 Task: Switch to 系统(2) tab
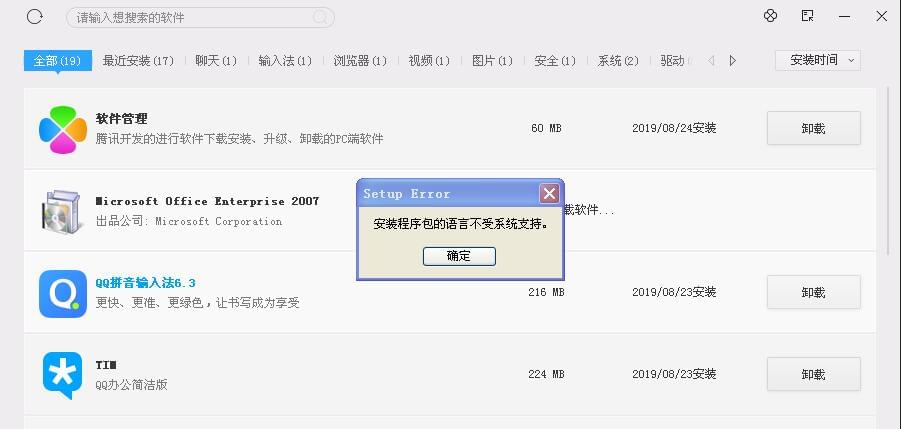point(618,60)
